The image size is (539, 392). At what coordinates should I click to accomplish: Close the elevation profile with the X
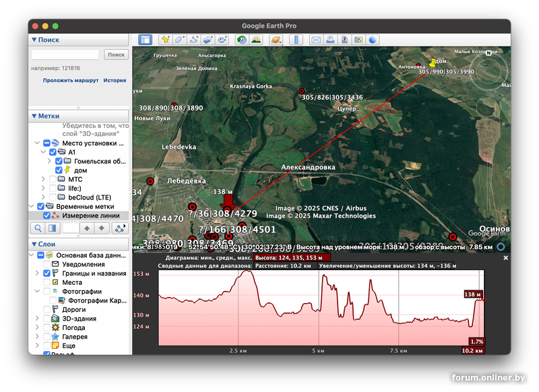[506, 258]
